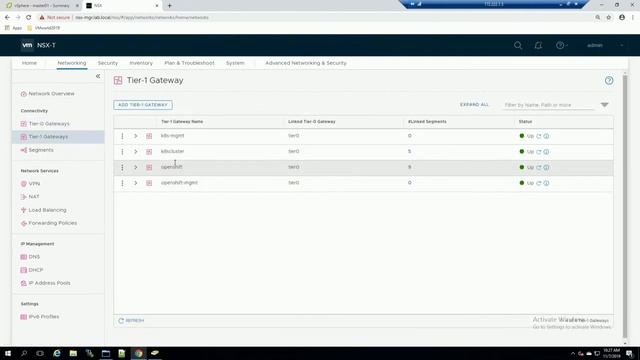640x360 pixels.
Task: Refresh status of the k8s-mgmt gateway
Action: 539,136
